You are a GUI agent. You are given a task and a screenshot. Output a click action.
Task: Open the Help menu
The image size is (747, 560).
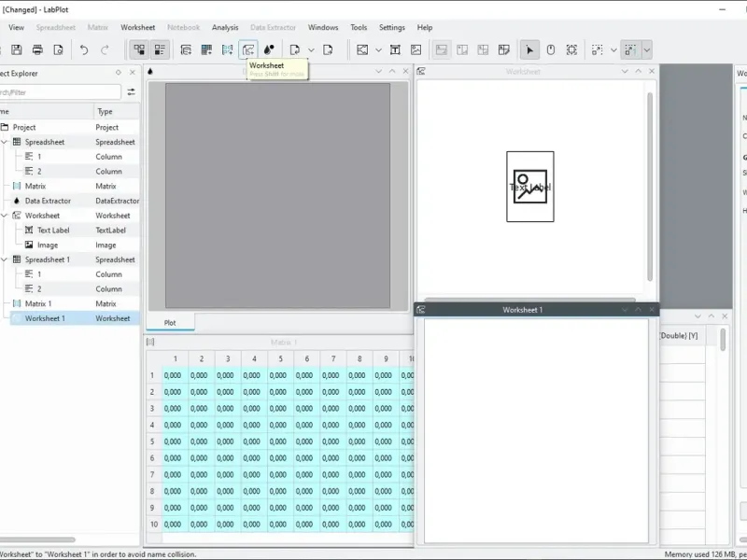[425, 28]
